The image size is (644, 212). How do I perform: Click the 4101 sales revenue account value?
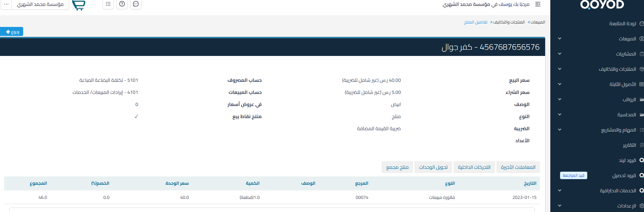pyautogui.click(x=105, y=92)
